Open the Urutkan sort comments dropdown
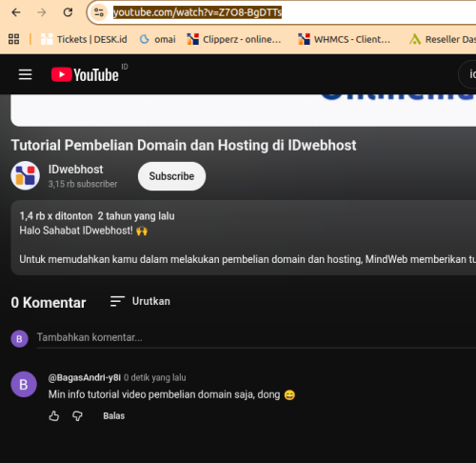 (x=140, y=301)
